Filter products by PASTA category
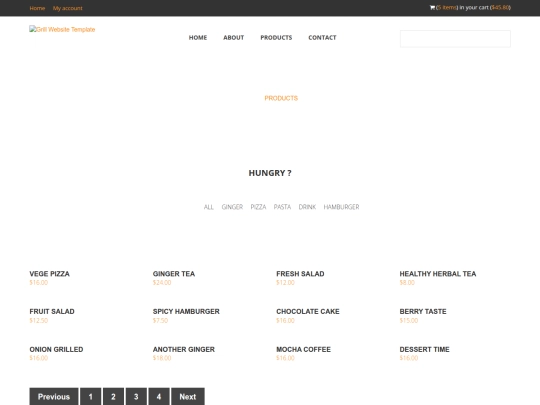The height and width of the screenshot is (405, 540). coord(282,207)
